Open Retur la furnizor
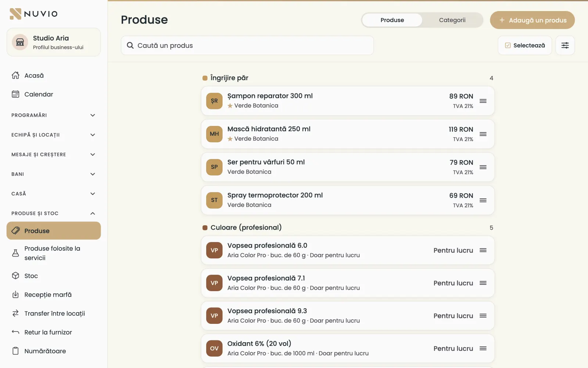 pyautogui.click(x=54, y=332)
